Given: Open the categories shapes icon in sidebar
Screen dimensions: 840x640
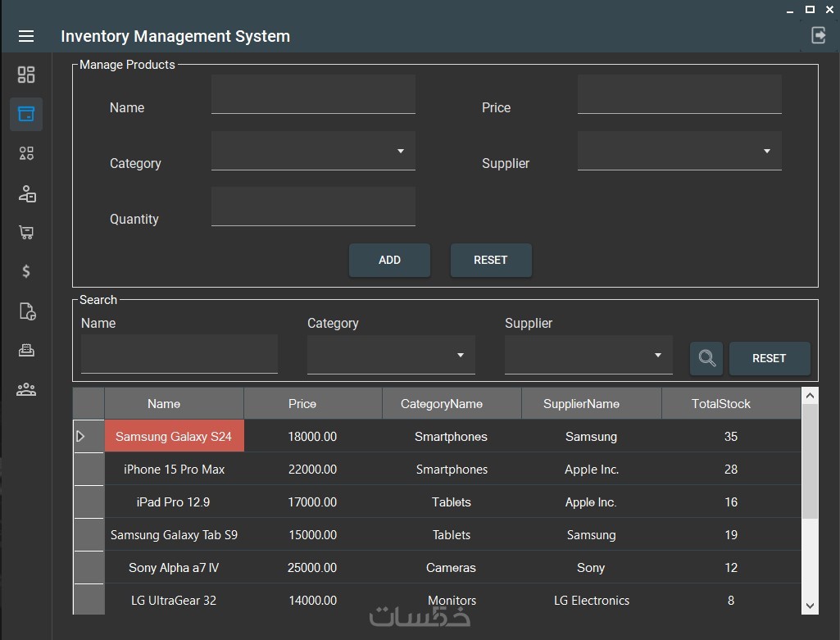Looking at the screenshot, I should (25, 153).
